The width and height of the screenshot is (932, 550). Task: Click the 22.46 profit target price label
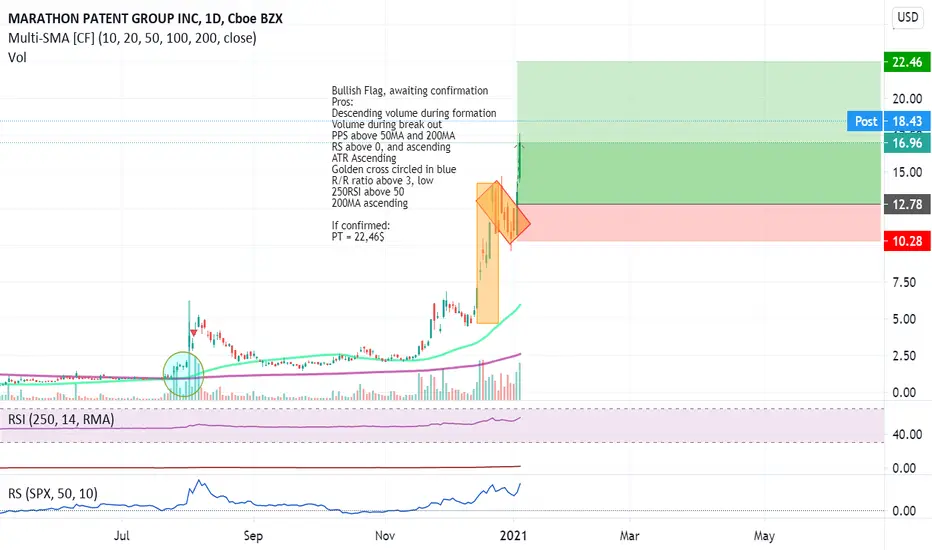pyautogui.click(x=907, y=62)
